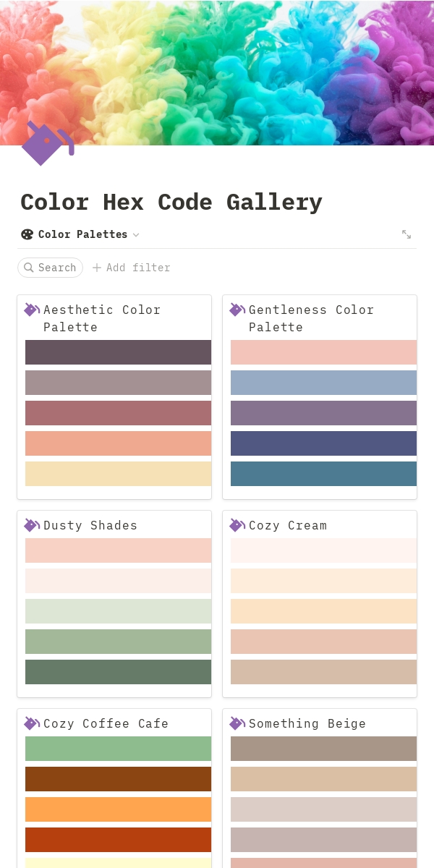Screen dimensions: 434x868
Task: Click the purple paint bucket page icon
Action: click(x=46, y=143)
